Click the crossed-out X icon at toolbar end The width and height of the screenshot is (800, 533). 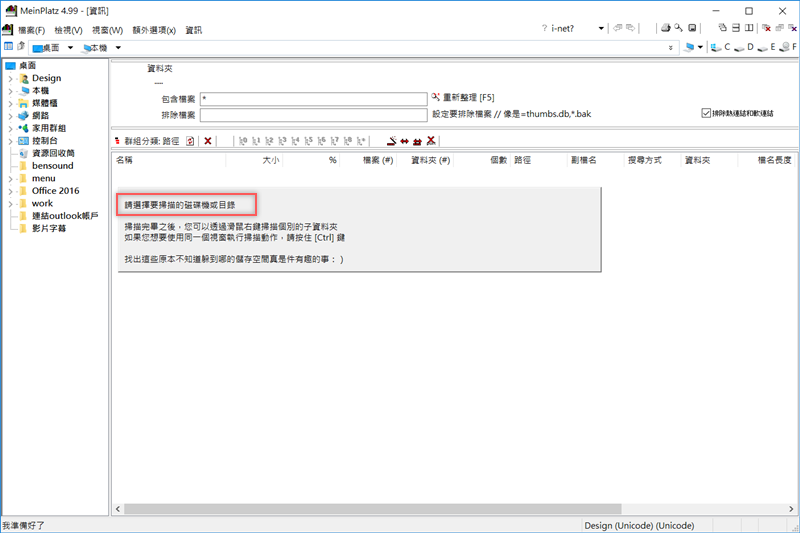point(431,141)
